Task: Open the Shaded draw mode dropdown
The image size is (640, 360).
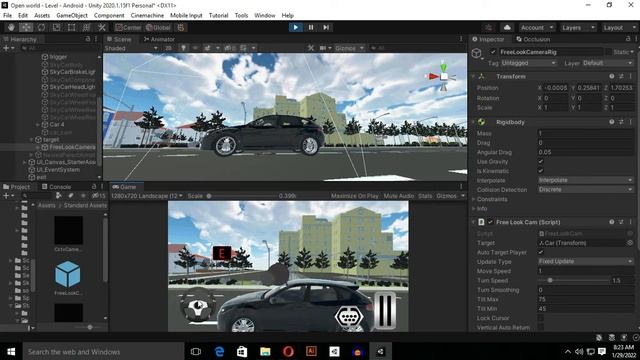Action: coord(131,48)
